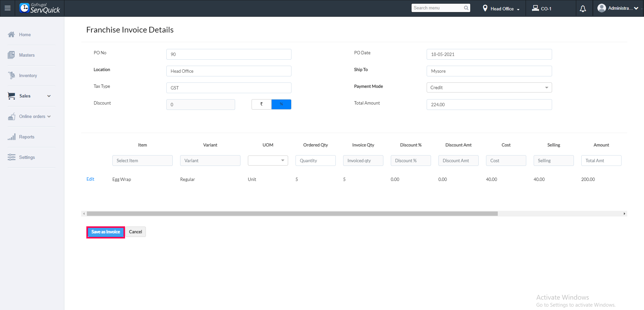This screenshot has height=310, width=644.
Task: Click the location pin icon
Action: click(485, 8)
